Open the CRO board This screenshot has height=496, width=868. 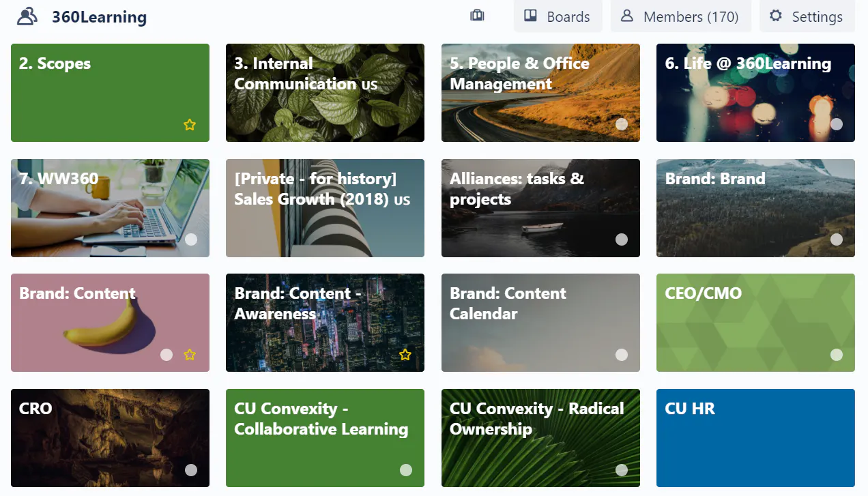(x=110, y=438)
